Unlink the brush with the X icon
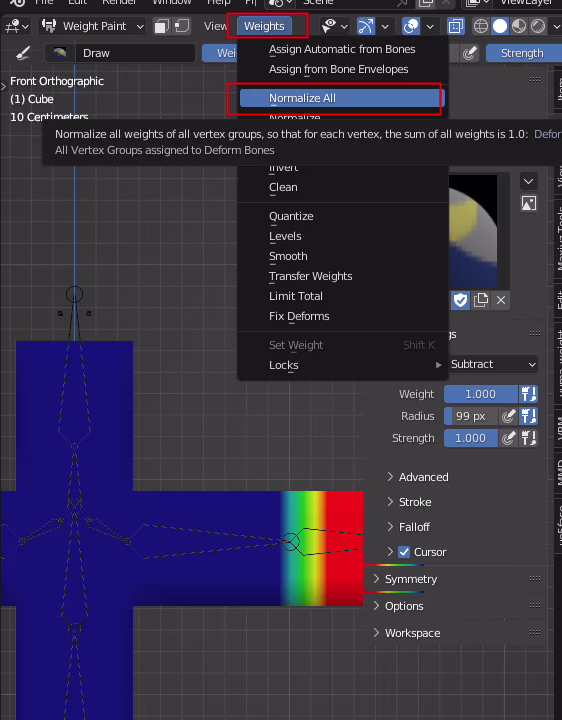This screenshot has height=720, width=562. pos(501,300)
